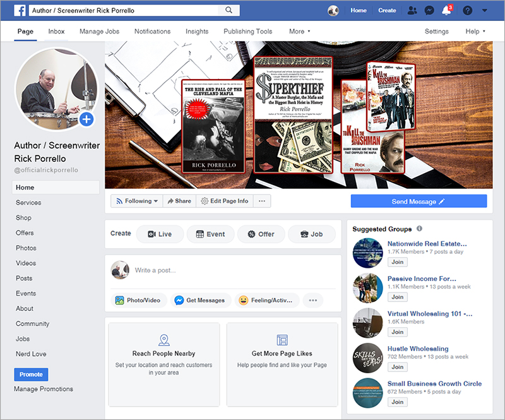Click the Write a post field
Viewport: 505px width, 420px height.
tap(234, 270)
